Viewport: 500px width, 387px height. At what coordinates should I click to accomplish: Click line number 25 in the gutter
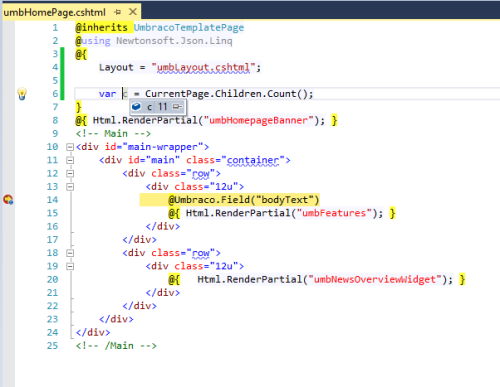point(53,346)
